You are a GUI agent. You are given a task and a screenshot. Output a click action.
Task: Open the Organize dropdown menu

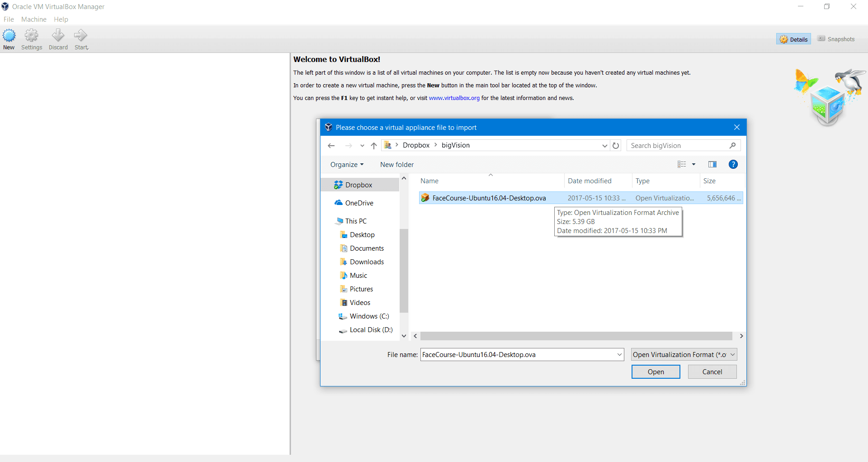click(x=347, y=165)
